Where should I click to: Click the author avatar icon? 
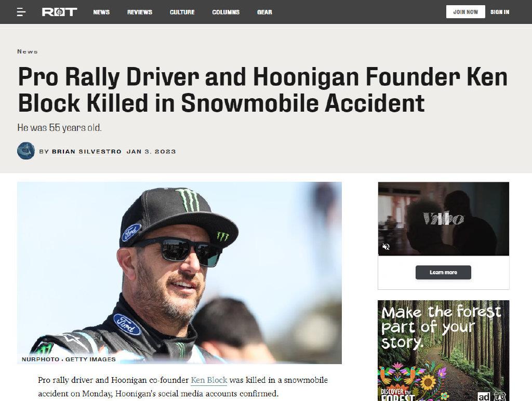coord(26,151)
